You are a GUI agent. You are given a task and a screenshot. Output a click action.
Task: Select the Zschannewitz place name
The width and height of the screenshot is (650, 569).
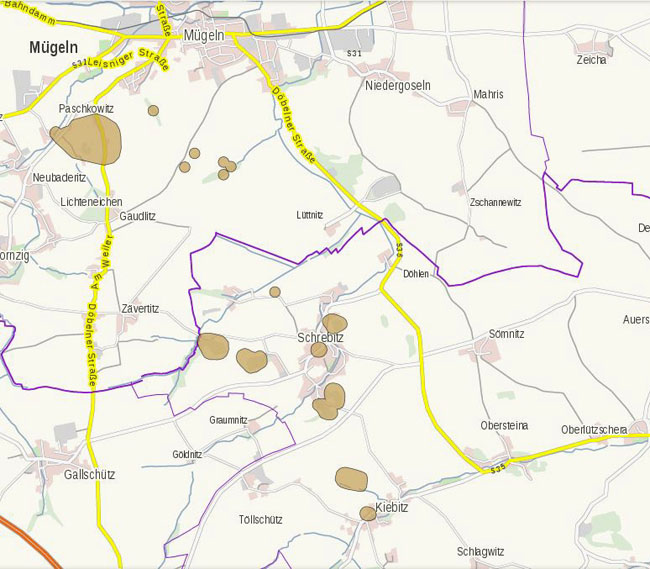495,202
